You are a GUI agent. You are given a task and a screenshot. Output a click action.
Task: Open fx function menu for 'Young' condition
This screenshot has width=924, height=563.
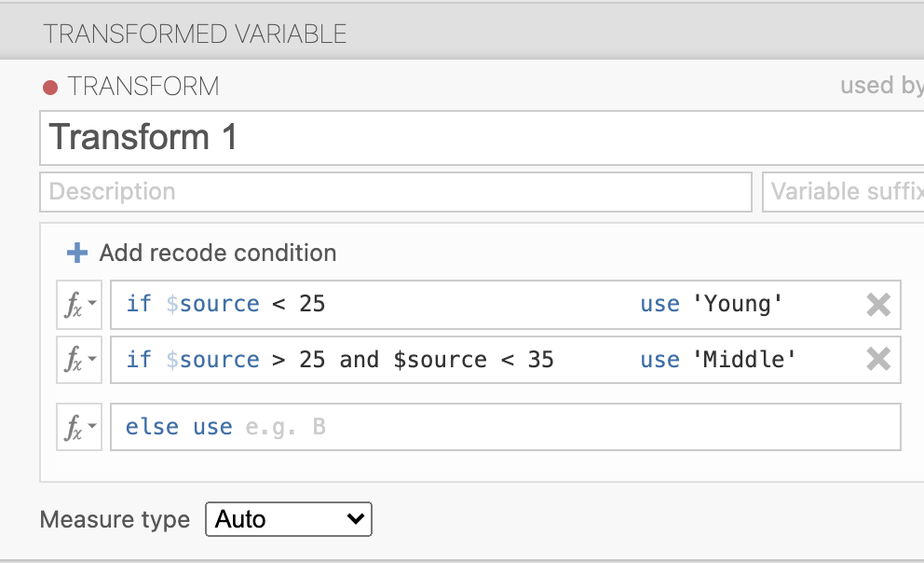pyautogui.click(x=78, y=305)
